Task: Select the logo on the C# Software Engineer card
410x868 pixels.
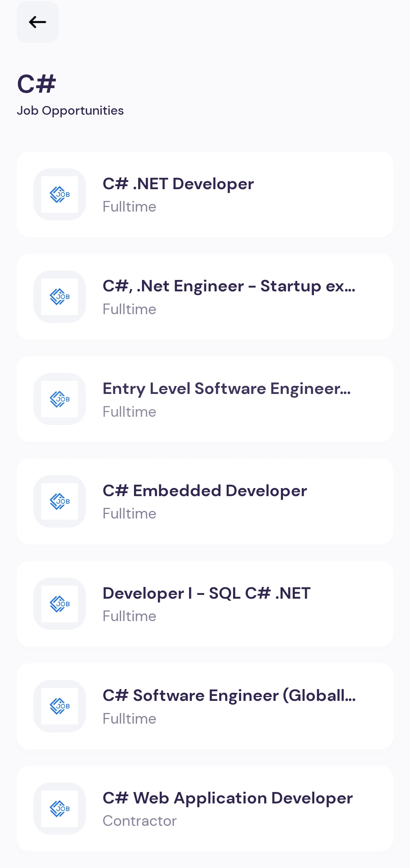Action: point(60,706)
